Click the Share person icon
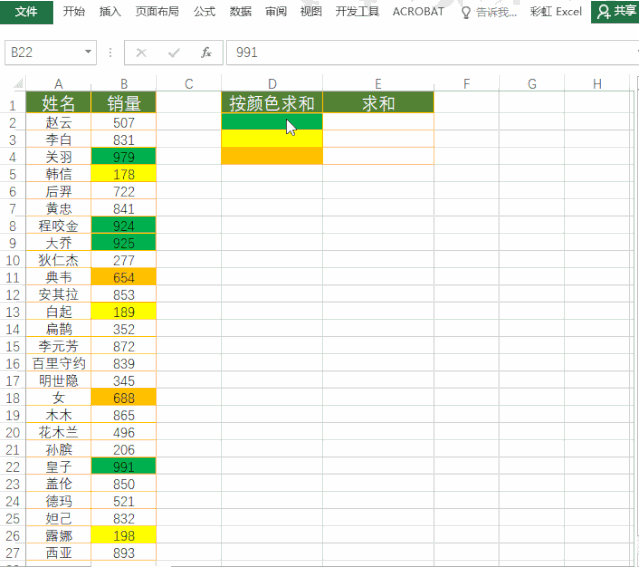The width and height of the screenshot is (639, 567). tap(603, 12)
